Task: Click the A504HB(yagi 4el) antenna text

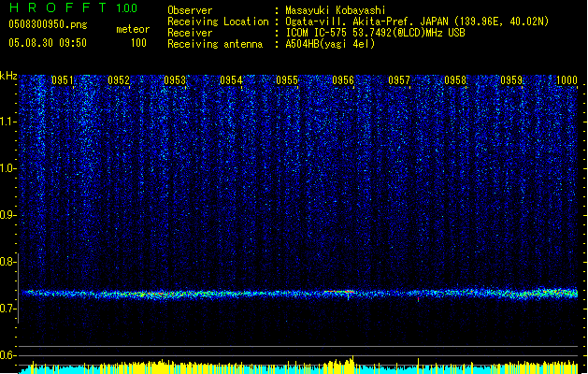Action: 330,44
